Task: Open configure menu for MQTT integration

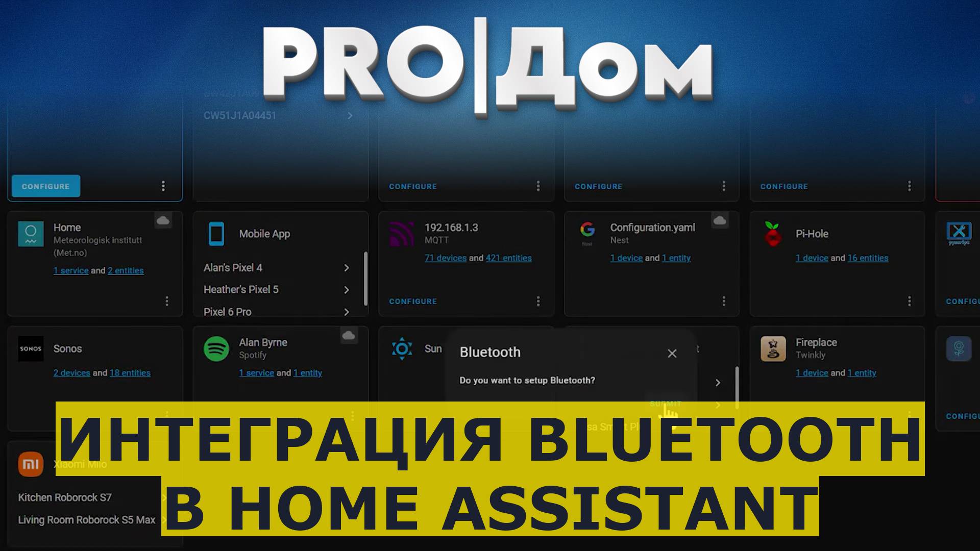Action: pyautogui.click(x=538, y=302)
